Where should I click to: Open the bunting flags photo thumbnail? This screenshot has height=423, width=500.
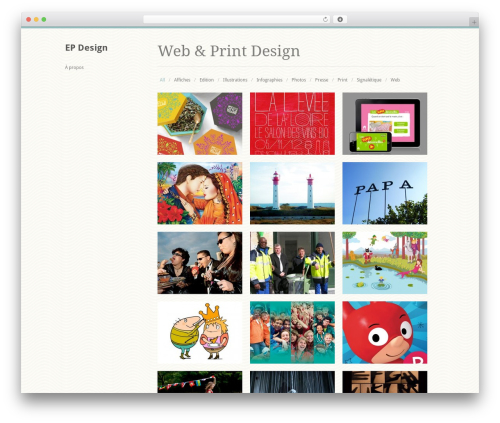click(200, 382)
